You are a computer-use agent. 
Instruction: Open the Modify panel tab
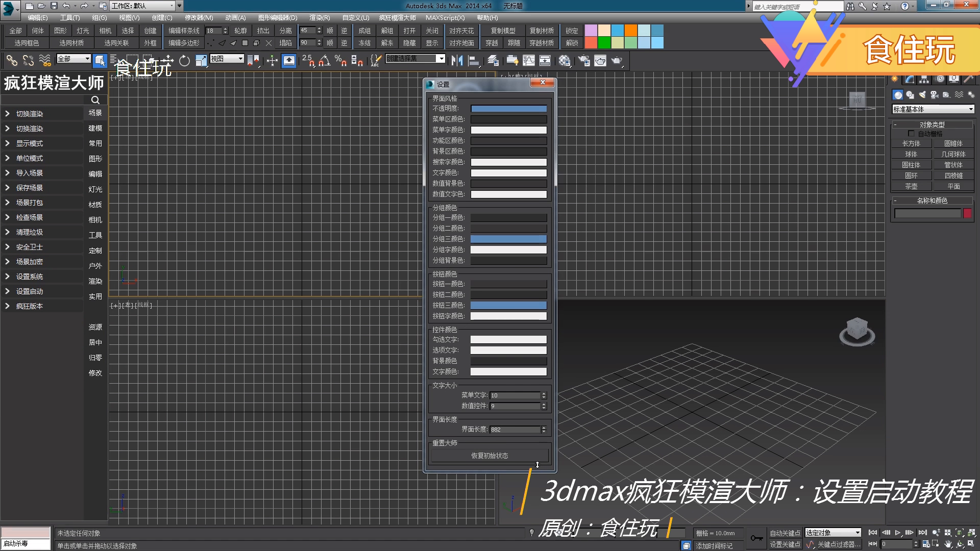910,79
